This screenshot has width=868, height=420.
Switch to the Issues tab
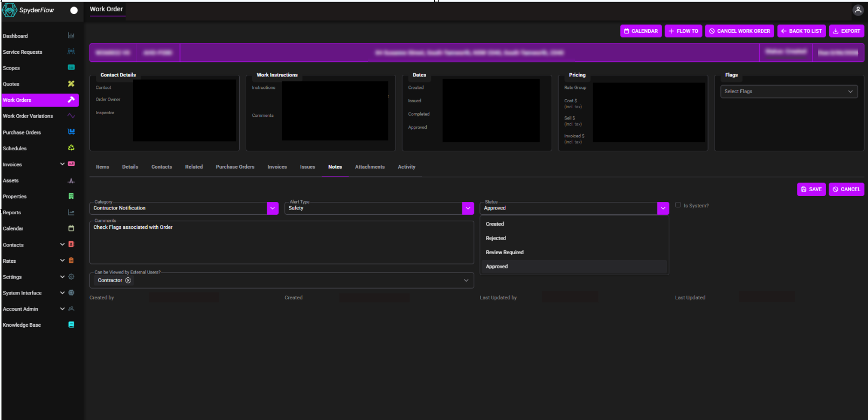(x=308, y=167)
